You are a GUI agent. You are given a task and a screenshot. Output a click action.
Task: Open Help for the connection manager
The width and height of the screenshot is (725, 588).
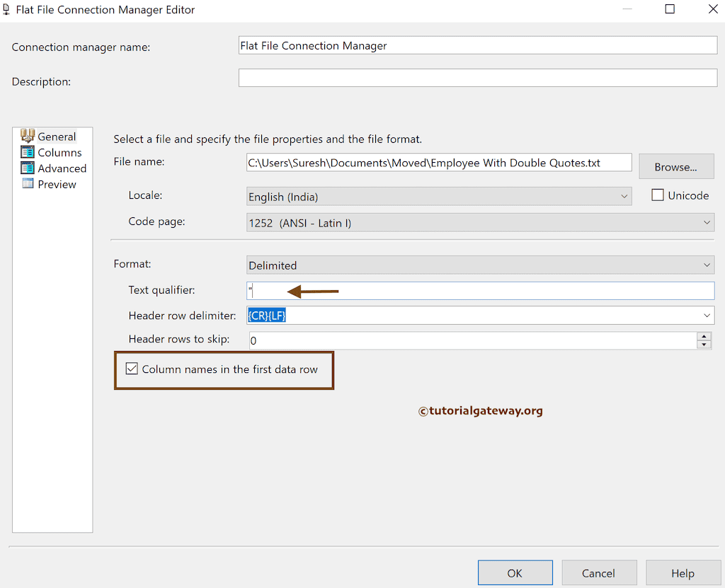pos(683,572)
